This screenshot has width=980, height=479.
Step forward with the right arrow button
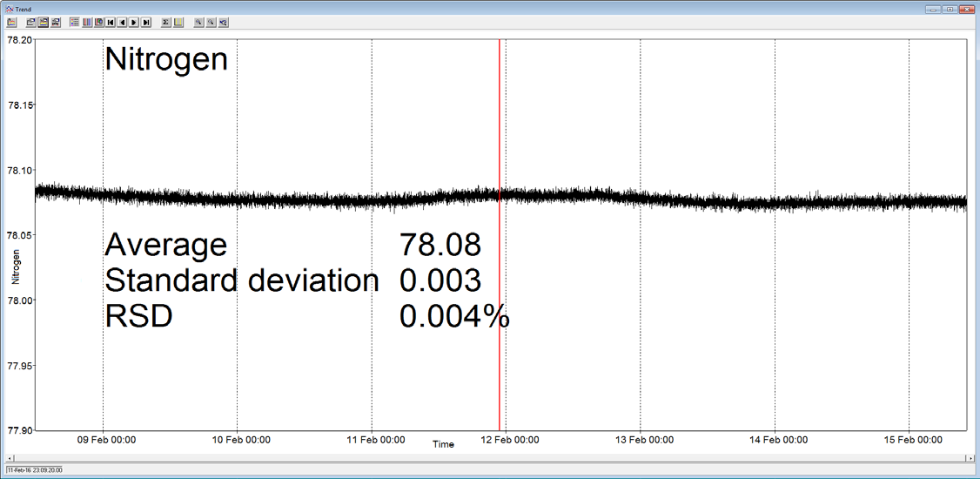click(x=134, y=23)
